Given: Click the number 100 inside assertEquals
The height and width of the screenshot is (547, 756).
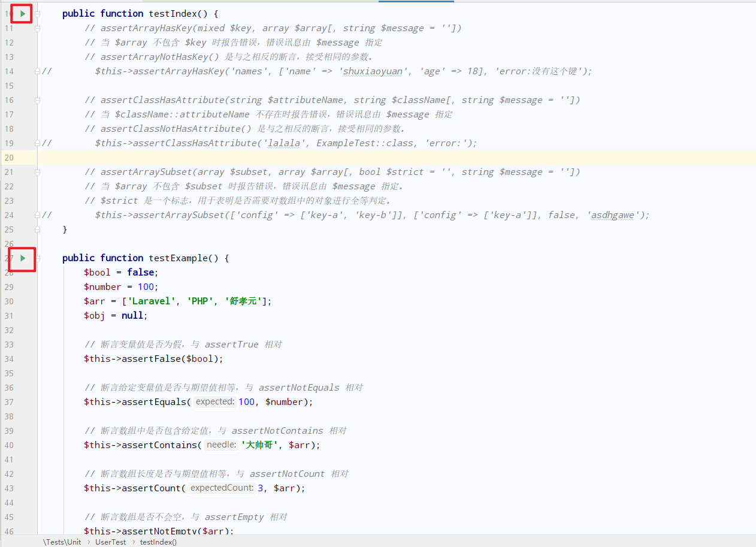Looking at the screenshot, I should click(x=246, y=401).
